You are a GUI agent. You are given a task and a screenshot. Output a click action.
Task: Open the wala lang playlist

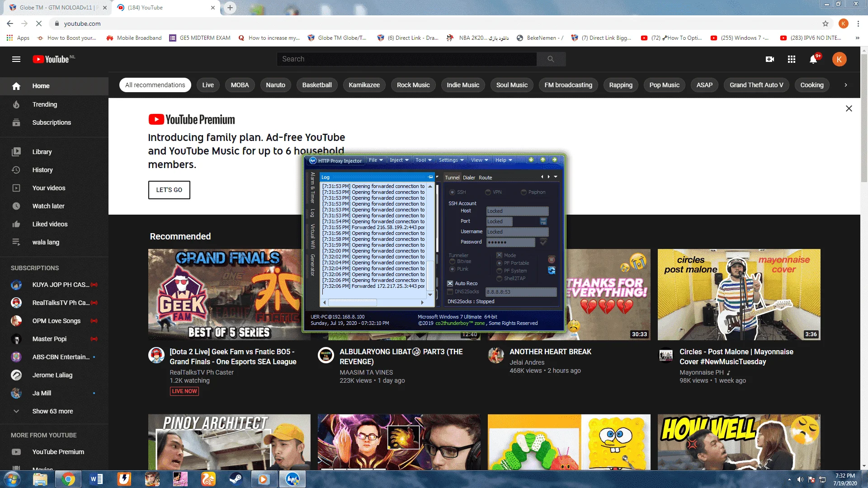pyautogui.click(x=54, y=242)
